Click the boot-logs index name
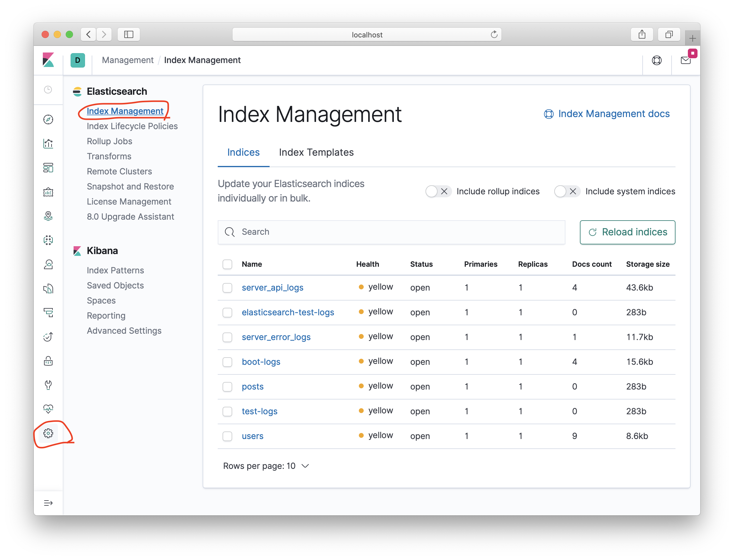 coord(260,361)
